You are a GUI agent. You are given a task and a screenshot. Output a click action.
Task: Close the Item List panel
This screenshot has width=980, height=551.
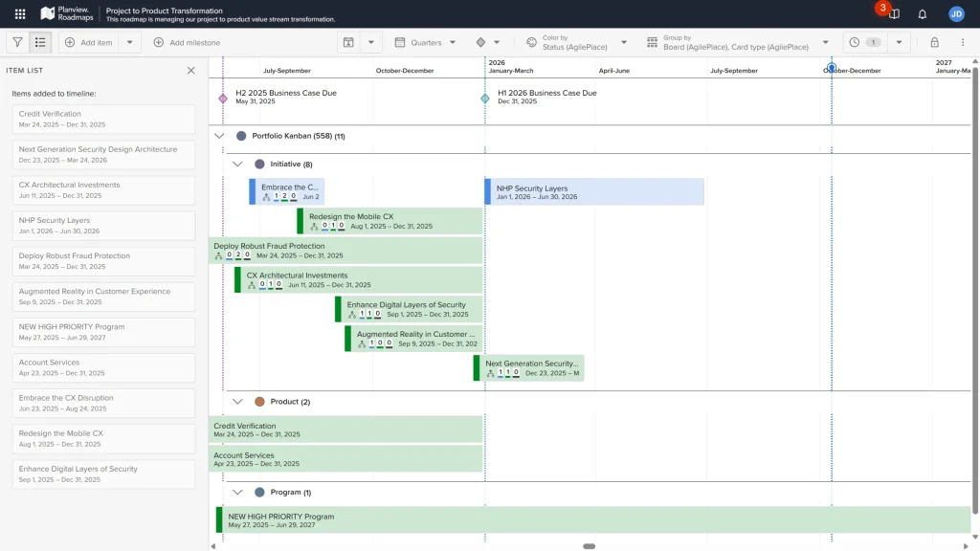coord(191,71)
